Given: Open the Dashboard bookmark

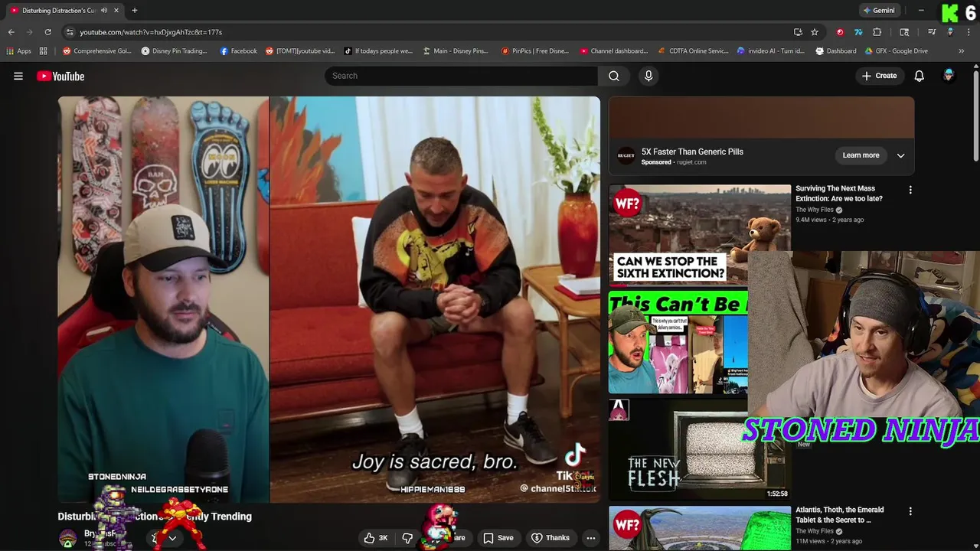Looking at the screenshot, I should pyautogui.click(x=835, y=51).
